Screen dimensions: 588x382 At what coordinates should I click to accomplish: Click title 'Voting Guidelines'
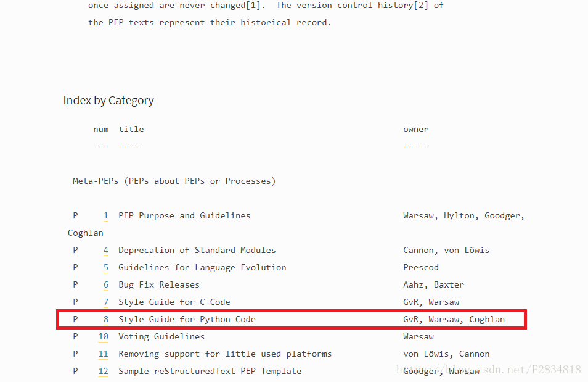(x=161, y=336)
